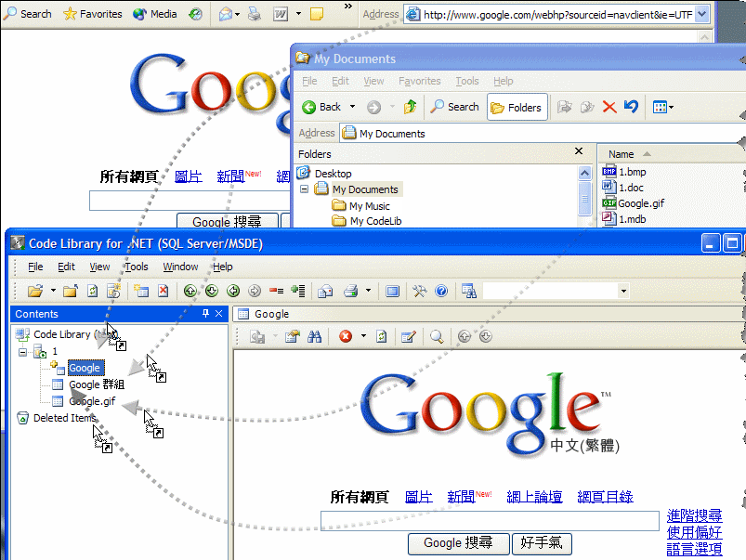Click the Up folder icon in My Documents
Image resolution: width=746 pixels, height=560 pixels.
pos(410,107)
